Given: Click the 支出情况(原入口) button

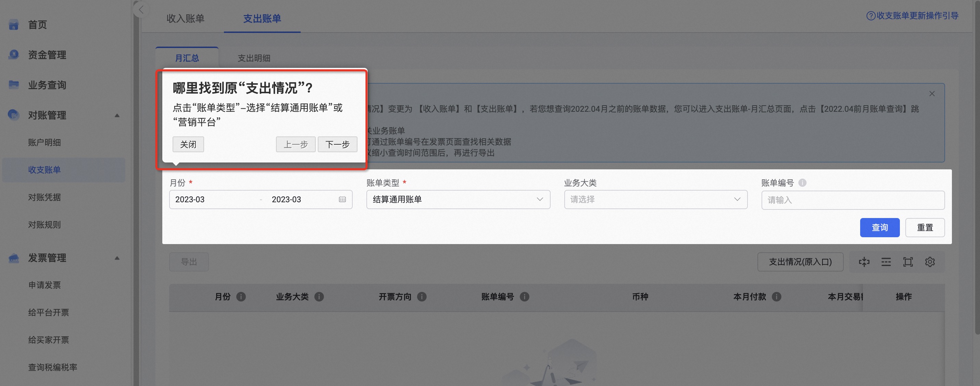Looking at the screenshot, I should tap(800, 262).
